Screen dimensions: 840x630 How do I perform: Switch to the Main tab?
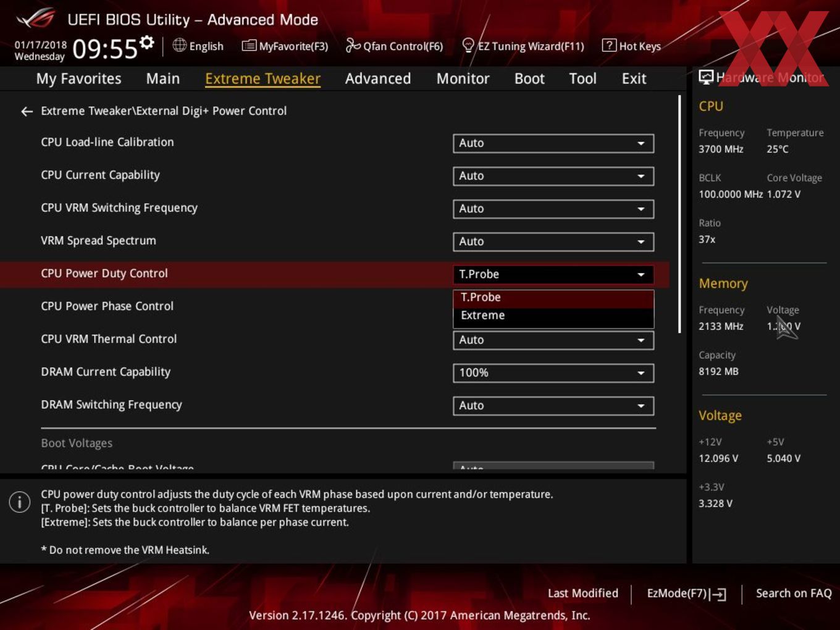point(163,78)
